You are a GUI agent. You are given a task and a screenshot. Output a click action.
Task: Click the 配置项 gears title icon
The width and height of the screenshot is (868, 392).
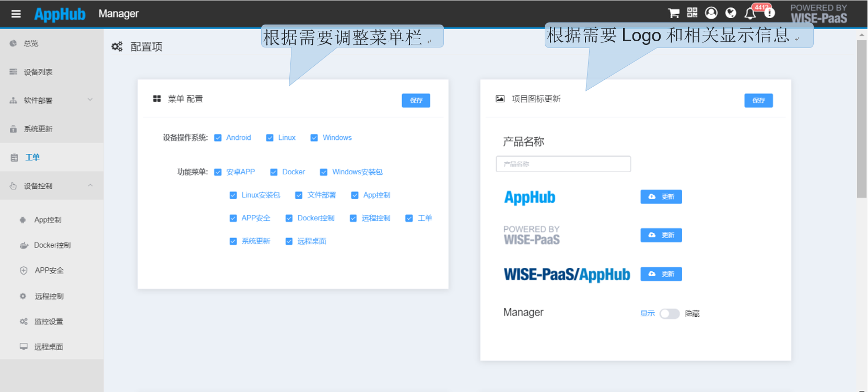pos(117,46)
